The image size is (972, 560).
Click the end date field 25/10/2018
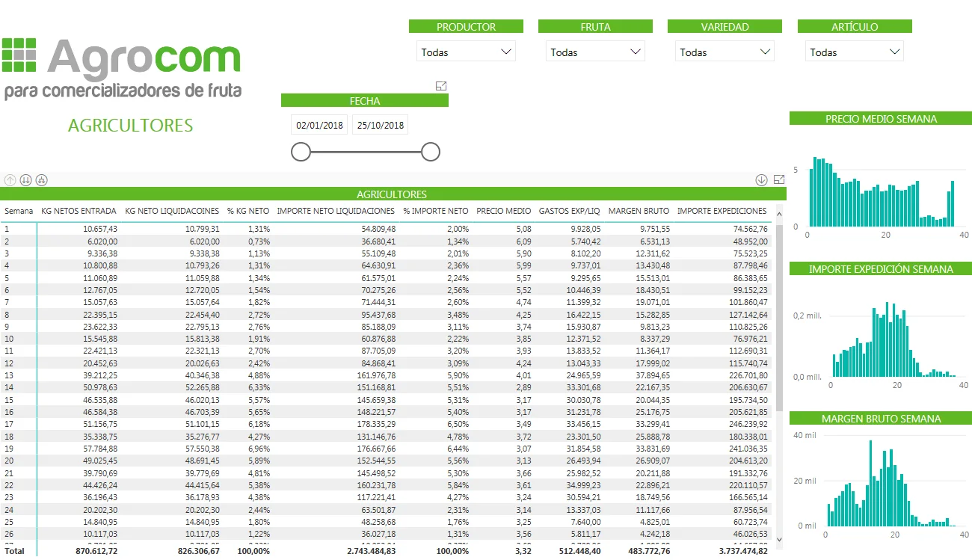[381, 125]
